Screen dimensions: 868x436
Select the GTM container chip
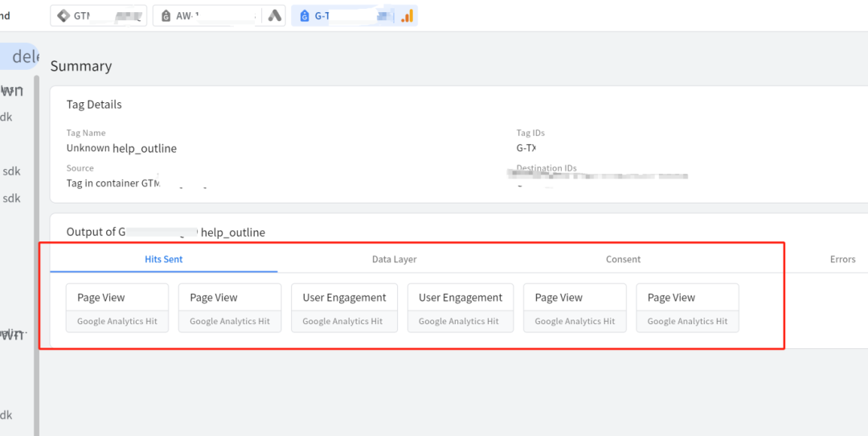99,15
